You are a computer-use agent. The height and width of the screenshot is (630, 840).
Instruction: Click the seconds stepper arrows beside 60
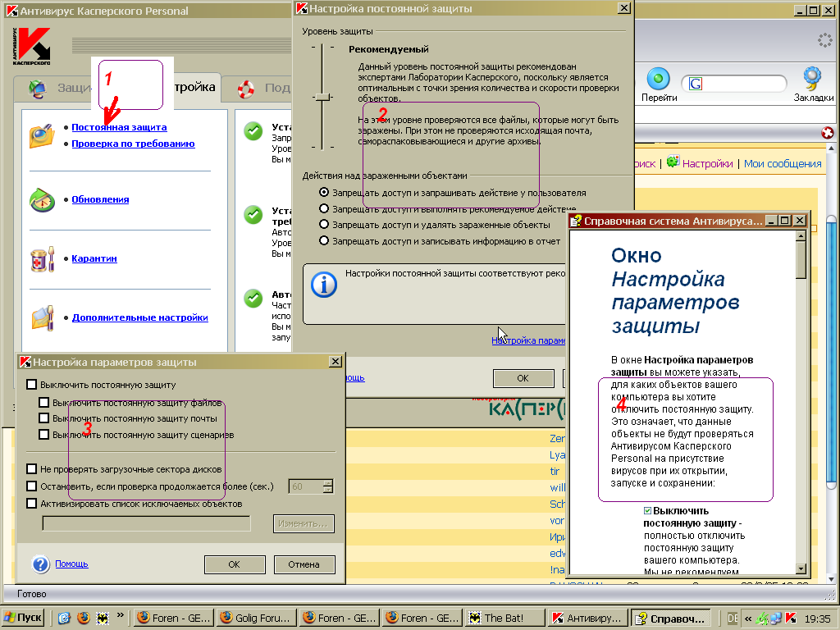(328, 486)
